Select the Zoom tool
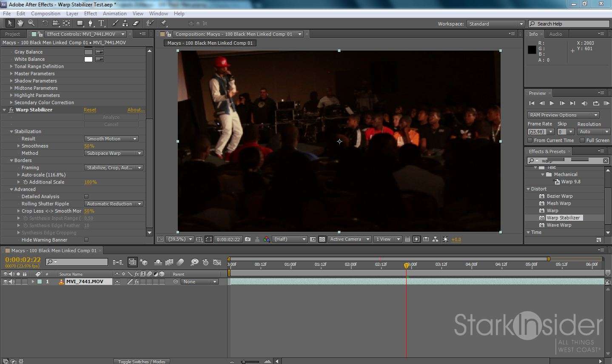The width and height of the screenshot is (612, 364). [x=30, y=23]
